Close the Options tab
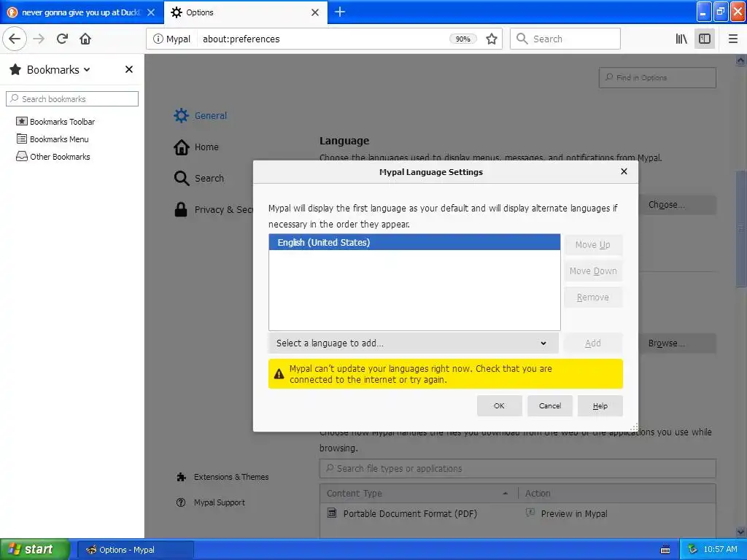 coord(315,12)
